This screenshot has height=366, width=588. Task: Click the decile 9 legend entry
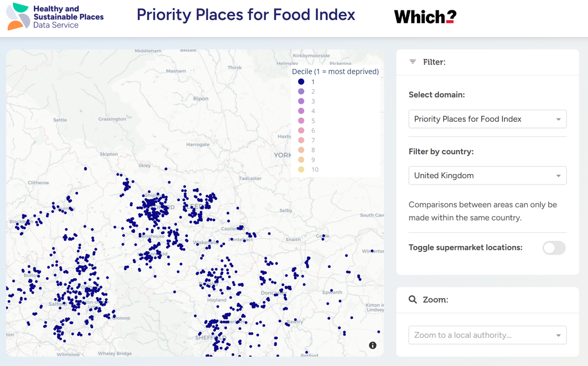click(x=307, y=160)
